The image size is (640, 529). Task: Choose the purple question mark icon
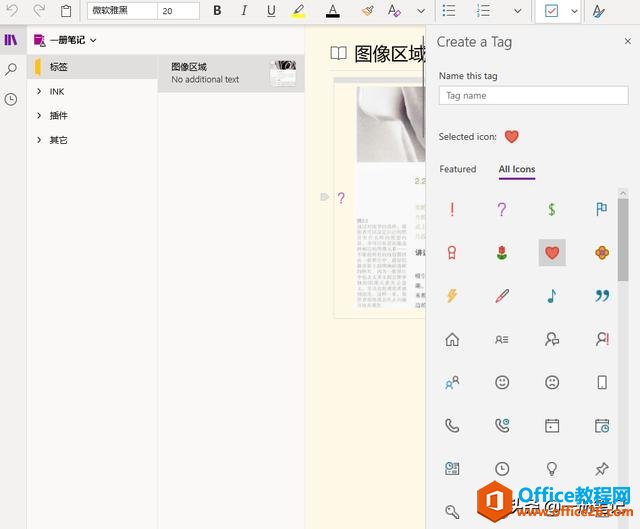(x=502, y=209)
